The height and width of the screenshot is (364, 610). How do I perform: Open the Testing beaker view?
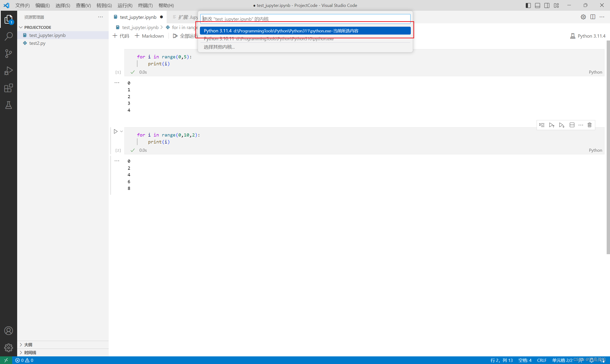coord(9,105)
